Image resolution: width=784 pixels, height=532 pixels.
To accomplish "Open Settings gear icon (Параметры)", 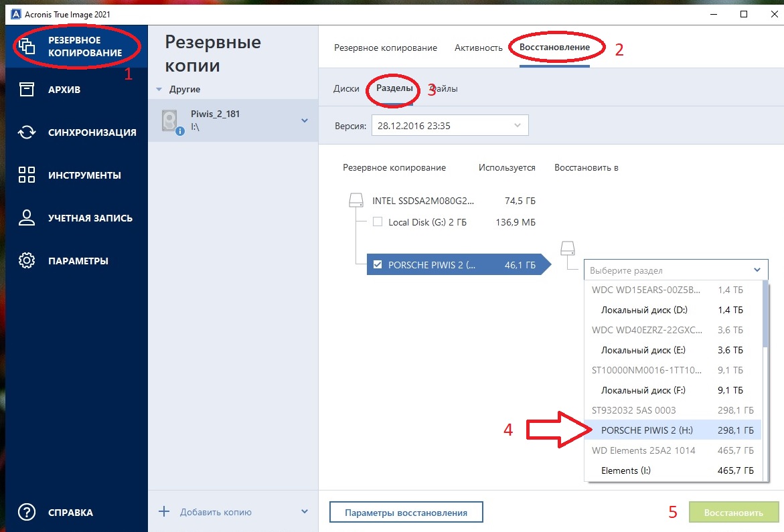I will (27, 261).
